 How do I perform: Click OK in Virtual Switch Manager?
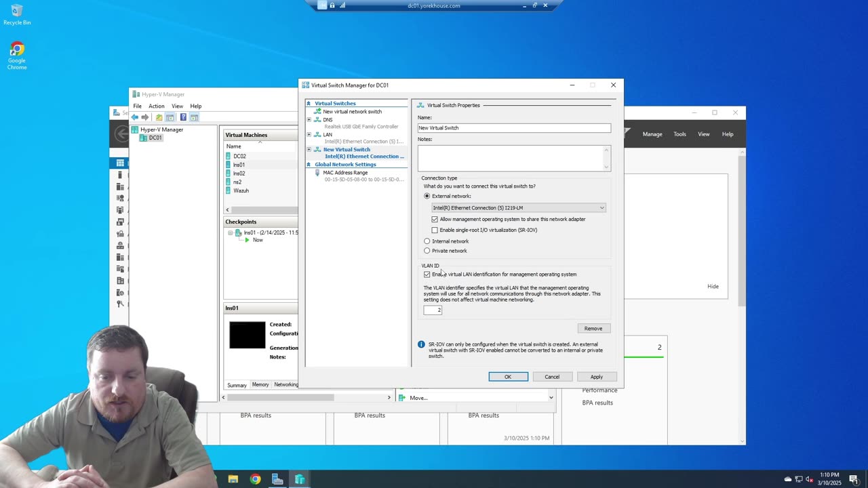coord(508,377)
